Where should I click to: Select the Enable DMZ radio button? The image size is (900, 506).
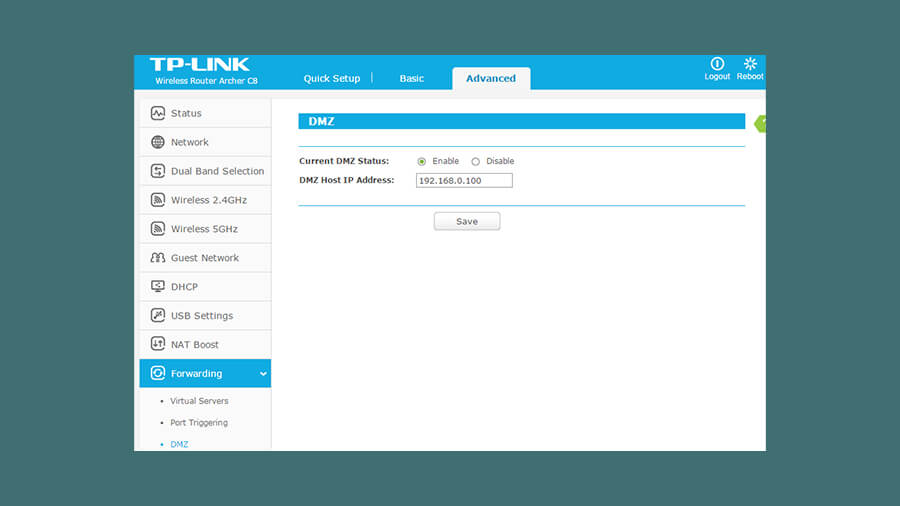422,162
